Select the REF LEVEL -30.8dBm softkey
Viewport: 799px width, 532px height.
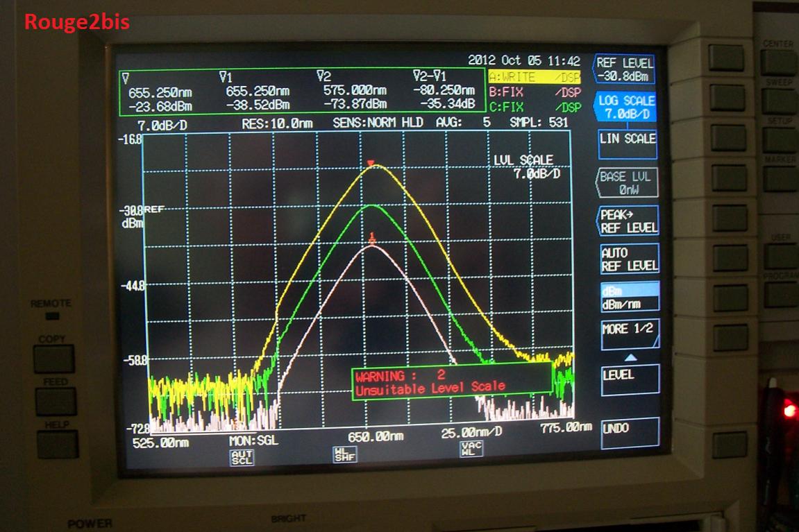point(623,69)
